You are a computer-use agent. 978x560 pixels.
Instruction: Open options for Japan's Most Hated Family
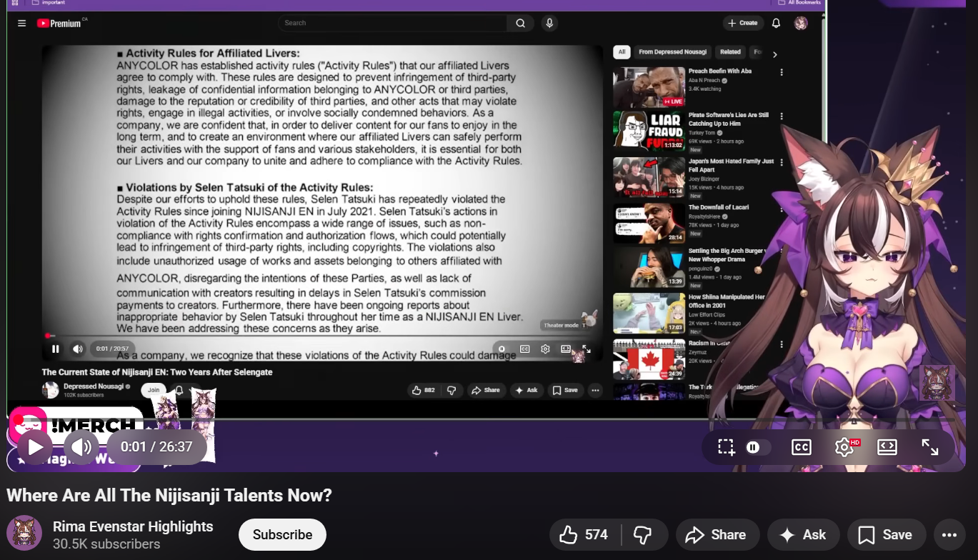(782, 162)
